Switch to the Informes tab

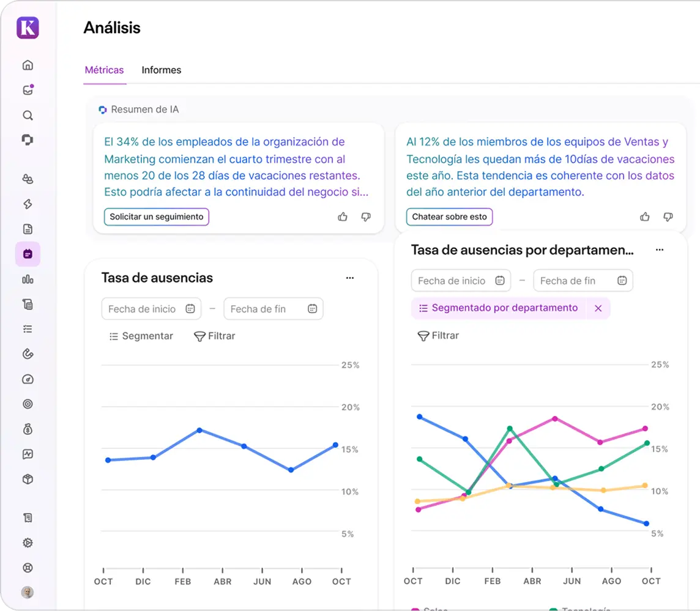pos(161,70)
